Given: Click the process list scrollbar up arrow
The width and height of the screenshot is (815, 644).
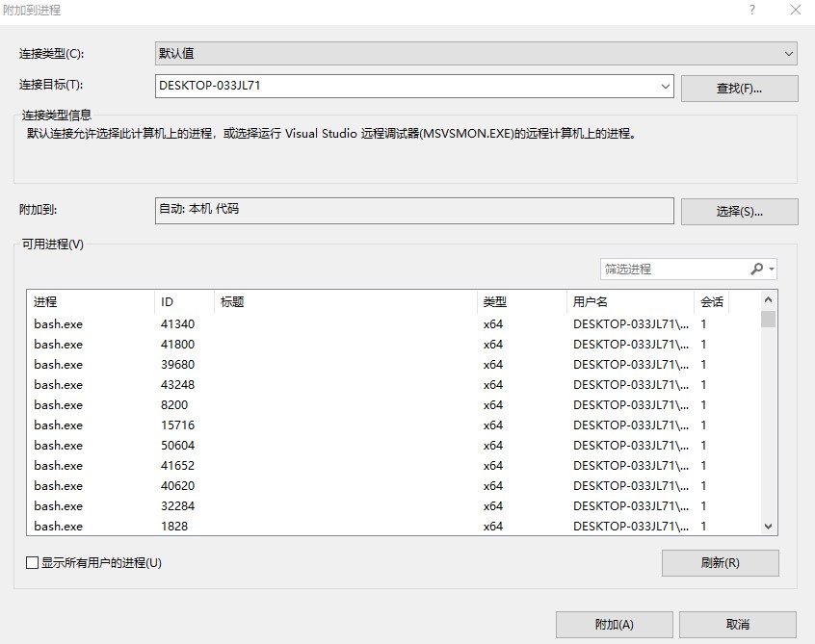Looking at the screenshot, I should pyautogui.click(x=768, y=300).
